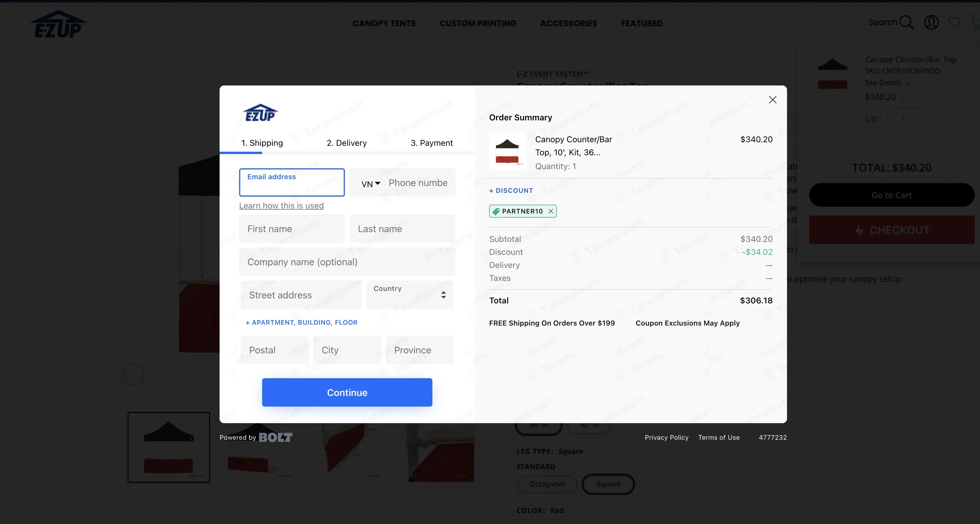The image size is (980, 524).
Task: Focus the City field
Action: pyautogui.click(x=347, y=350)
